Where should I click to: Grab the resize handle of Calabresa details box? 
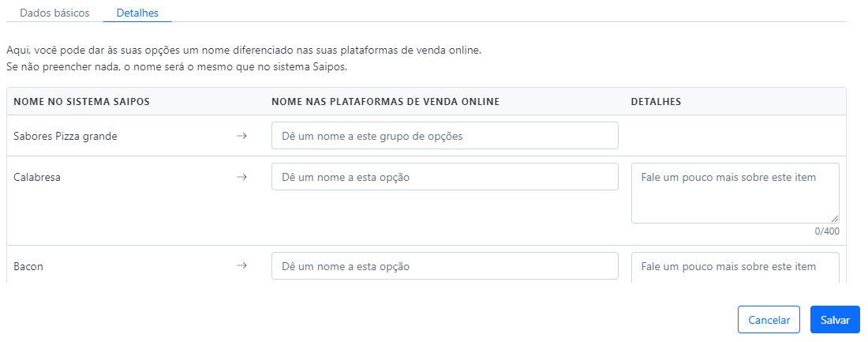[835, 219]
